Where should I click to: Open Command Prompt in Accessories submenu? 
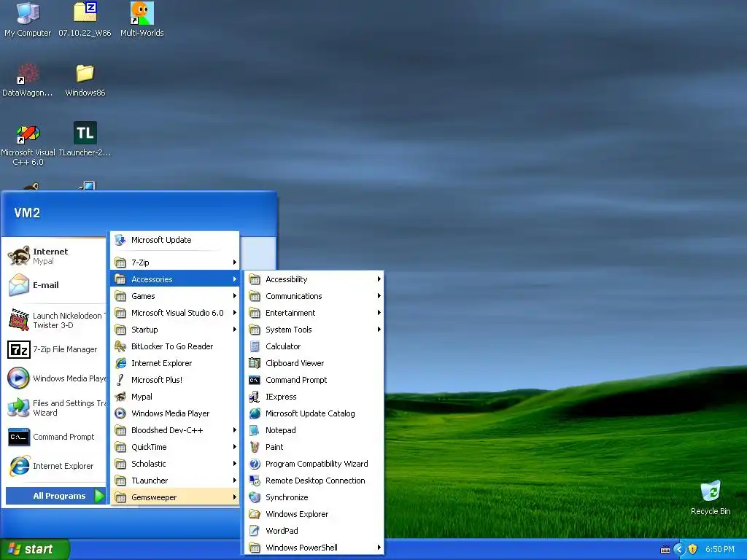coord(314,379)
